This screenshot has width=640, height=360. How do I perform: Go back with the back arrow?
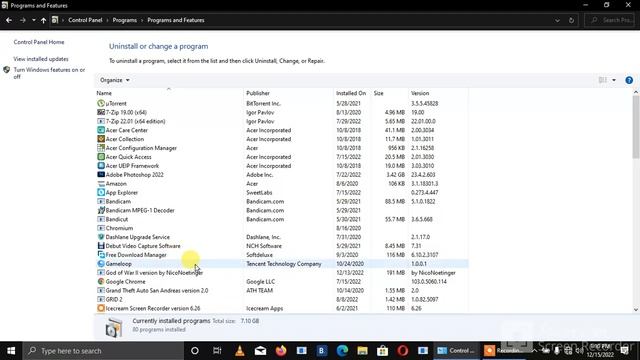click(x=9, y=20)
